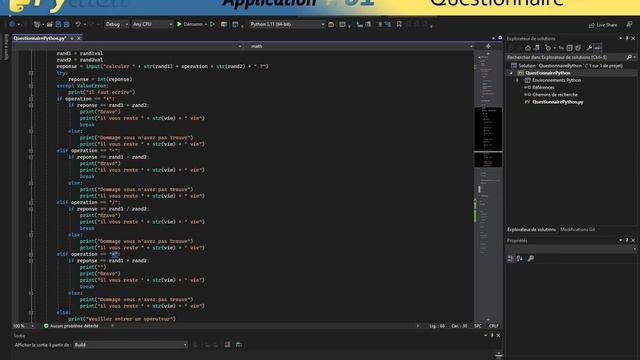
Task: Collapse the try block fold marker
Action: 31,73
